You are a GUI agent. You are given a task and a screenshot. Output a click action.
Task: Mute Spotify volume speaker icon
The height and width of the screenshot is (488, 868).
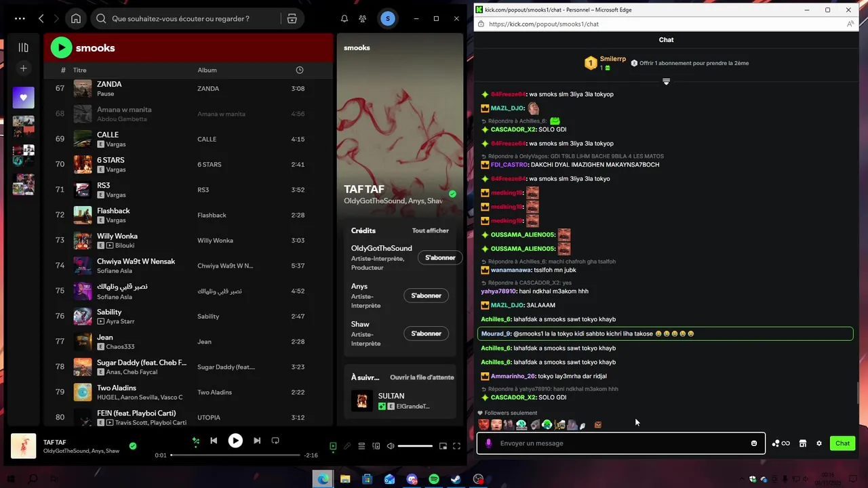click(391, 446)
